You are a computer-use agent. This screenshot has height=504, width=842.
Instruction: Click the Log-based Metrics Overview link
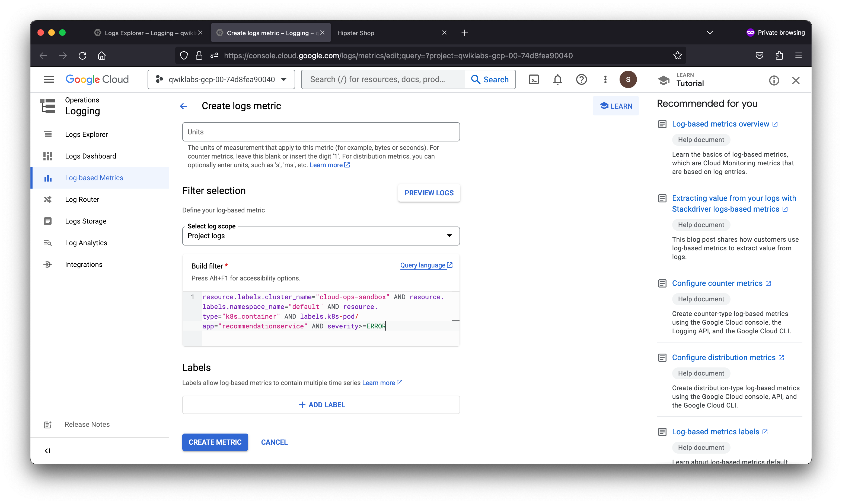(721, 124)
